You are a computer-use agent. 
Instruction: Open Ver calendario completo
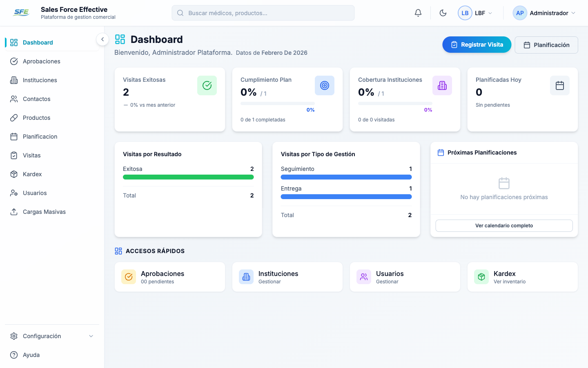pos(503,225)
